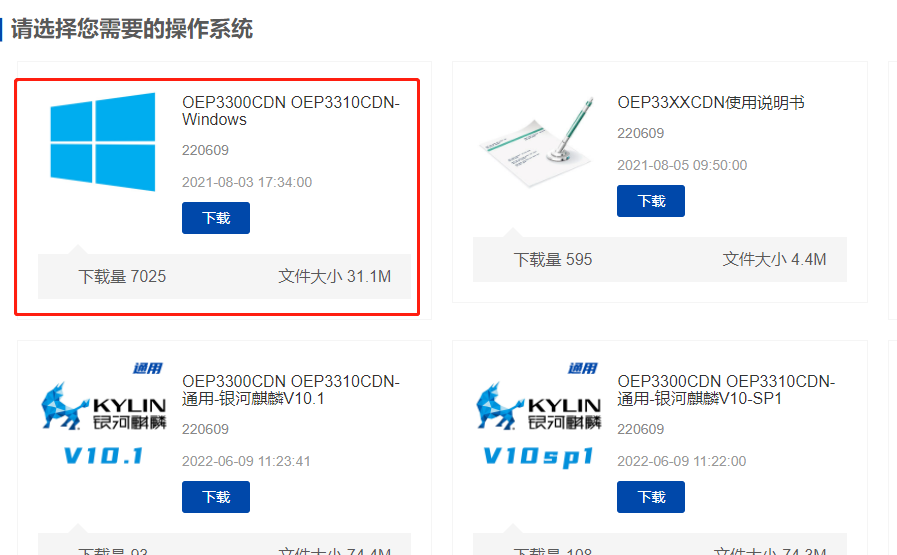Click the 请选择您需要的操作系统 heading
The image size is (897, 555).
[132, 29]
